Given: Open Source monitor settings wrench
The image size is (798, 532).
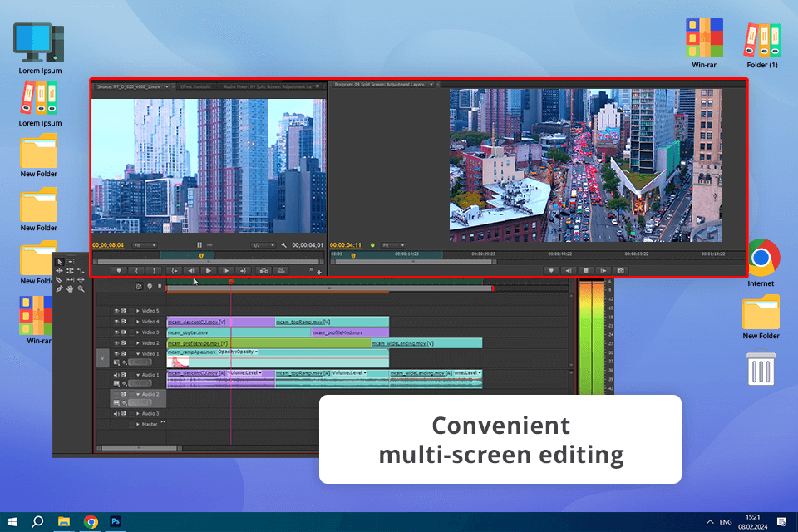Looking at the screenshot, I should click(283, 245).
